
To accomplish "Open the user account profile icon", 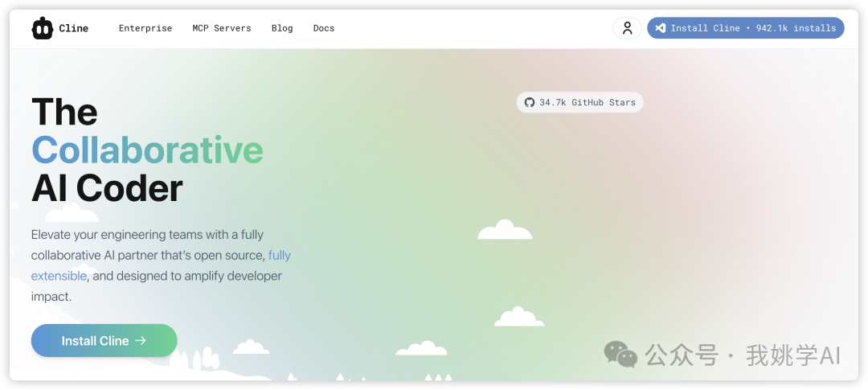I will (627, 28).
